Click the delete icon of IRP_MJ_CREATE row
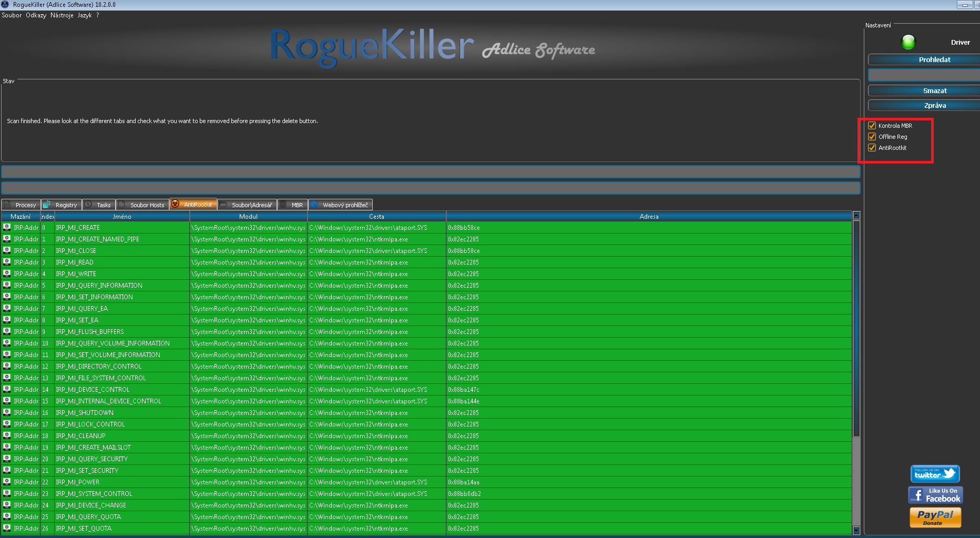Image resolution: width=980 pixels, height=538 pixels. [7, 227]
